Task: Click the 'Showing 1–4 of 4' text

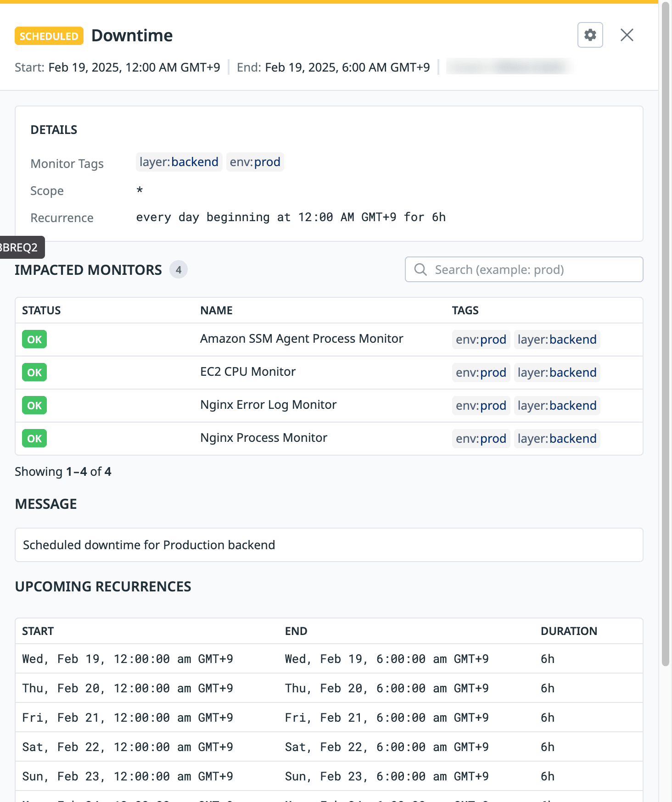Action: pyautogui.click(x=63, y=472)
